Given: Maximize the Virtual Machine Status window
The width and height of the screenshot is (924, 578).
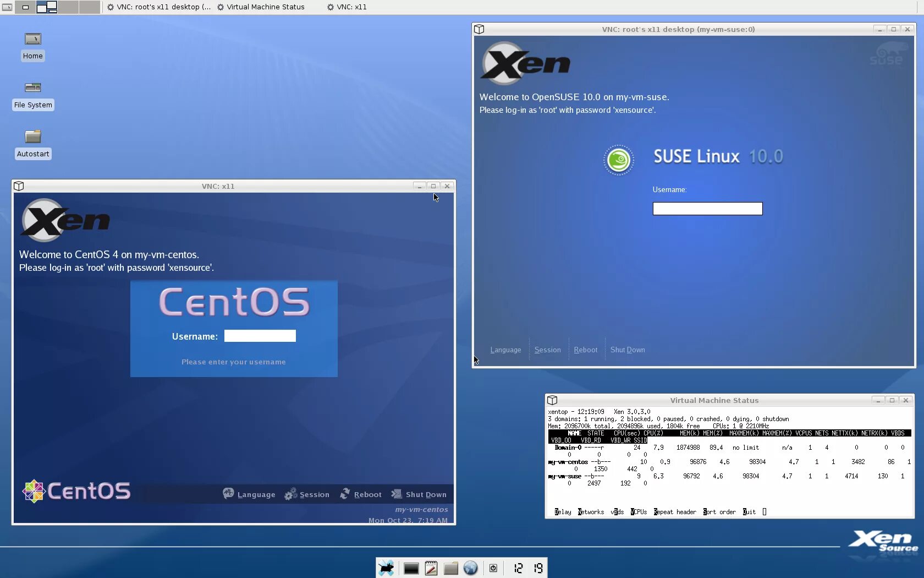Looking at the screenshot, I should tap(892, 400).
